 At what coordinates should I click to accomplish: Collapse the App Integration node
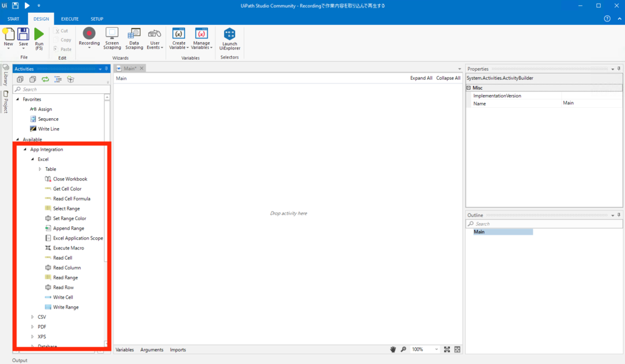click(x=25, y=149)
